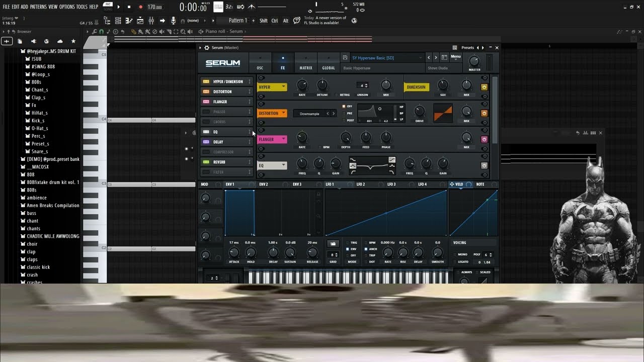Toggle EQ effect power button
Image resolution: width=644 pixels, height=362 pixels.
484,165
